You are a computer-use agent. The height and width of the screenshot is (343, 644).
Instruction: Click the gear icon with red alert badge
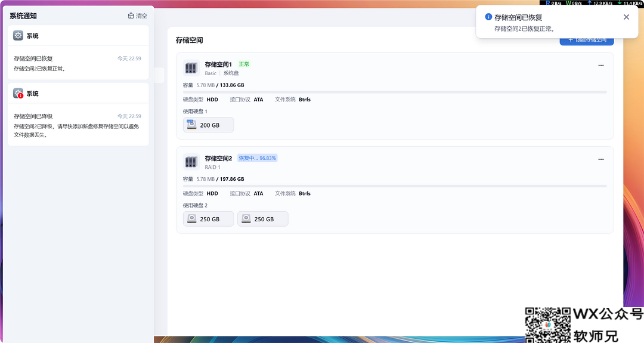[x=18, y=93]
